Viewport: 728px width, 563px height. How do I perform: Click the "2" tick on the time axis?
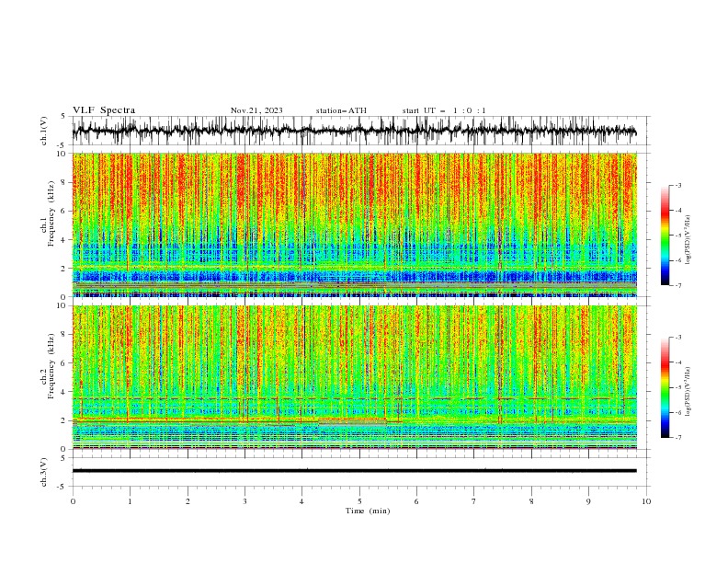(188, 501)
